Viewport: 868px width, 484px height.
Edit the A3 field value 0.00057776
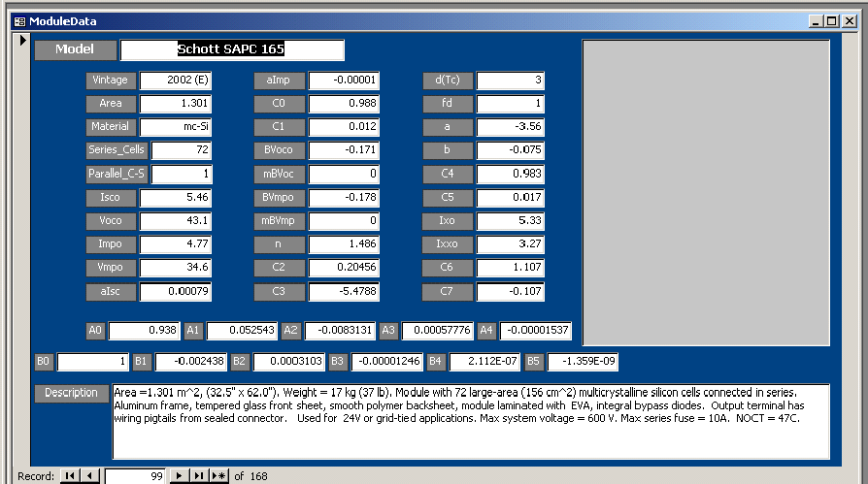pyautogui.click(x=437, y=331)
